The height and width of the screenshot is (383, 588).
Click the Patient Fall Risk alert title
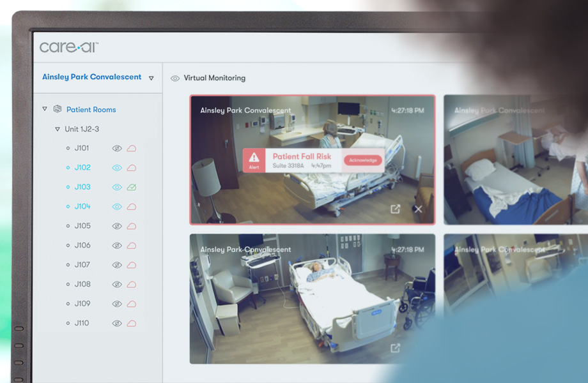(x=302, y=156)
